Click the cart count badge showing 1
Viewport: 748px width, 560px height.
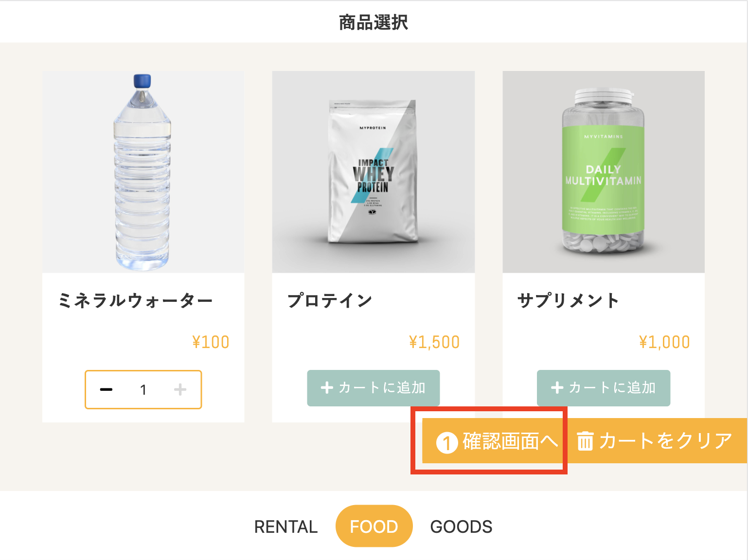tap(446, 443)
